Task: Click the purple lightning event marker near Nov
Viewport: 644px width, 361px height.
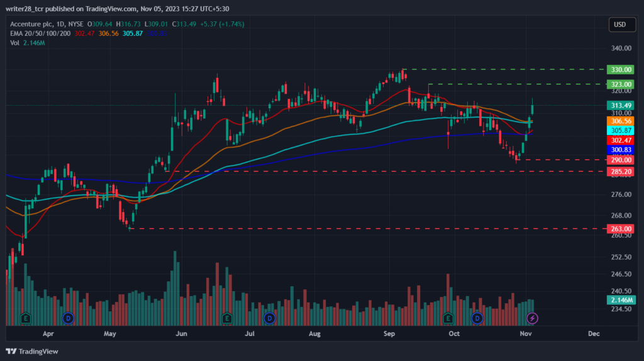Action: click(532, 318)
